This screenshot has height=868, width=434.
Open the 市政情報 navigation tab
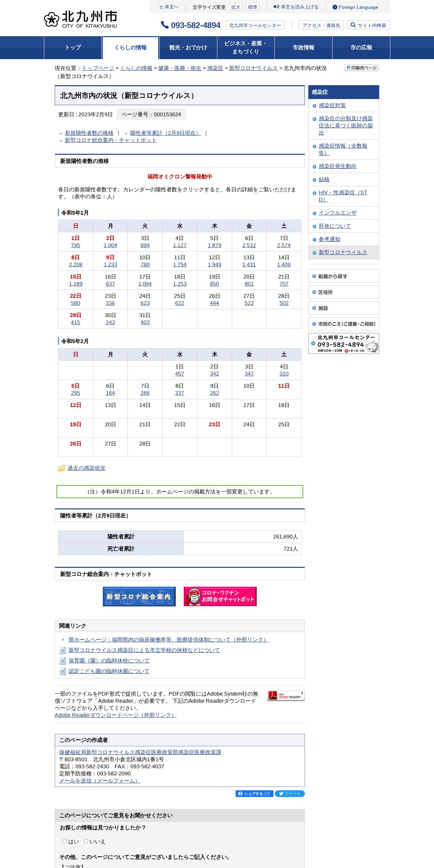tap(304, 48)
